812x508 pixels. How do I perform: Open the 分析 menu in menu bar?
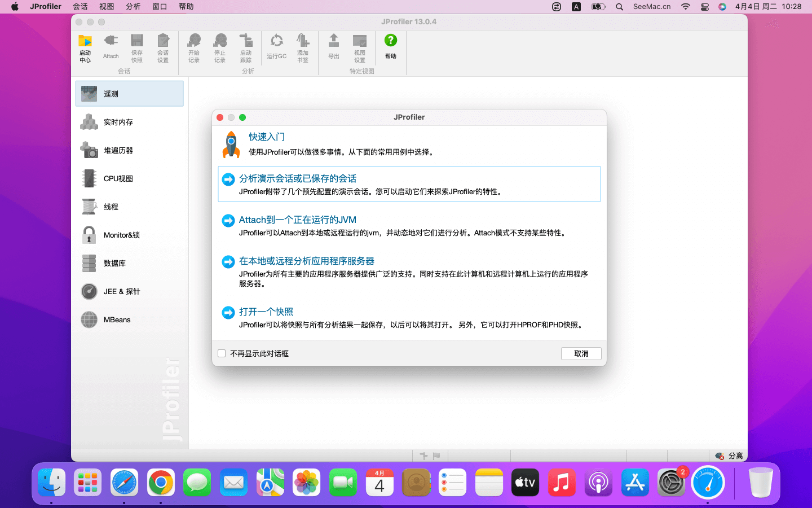(133, 7)
